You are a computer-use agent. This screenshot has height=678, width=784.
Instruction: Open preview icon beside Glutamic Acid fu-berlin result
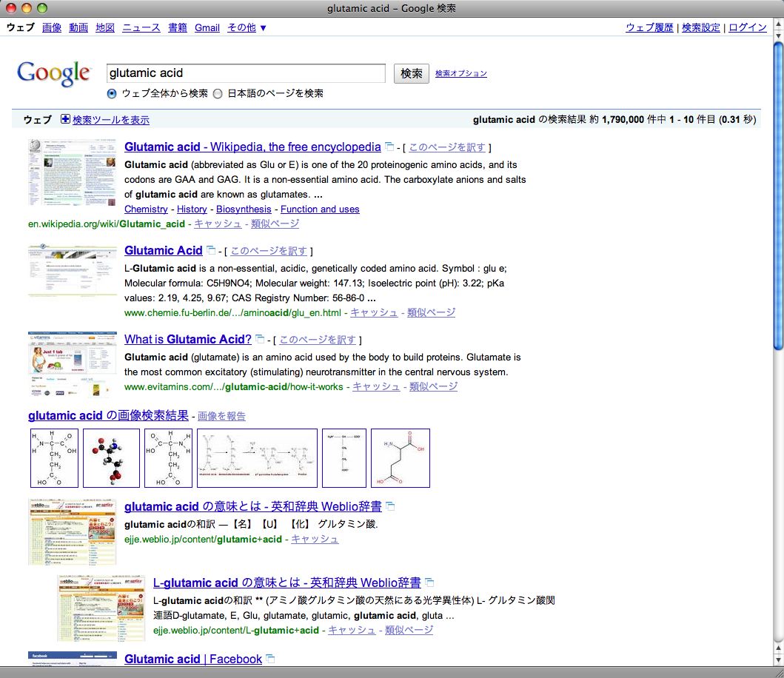click(x=211, y=250)
